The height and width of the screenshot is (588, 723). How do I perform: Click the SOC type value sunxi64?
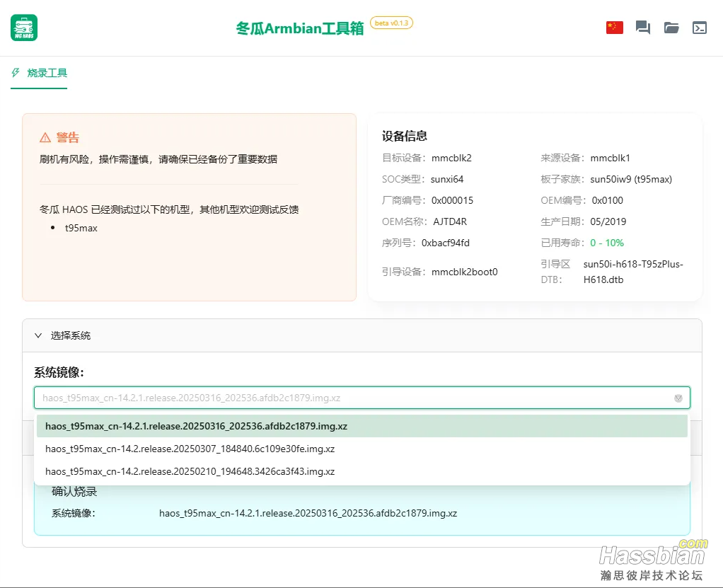pyautogui.click(x=447, y=180)
